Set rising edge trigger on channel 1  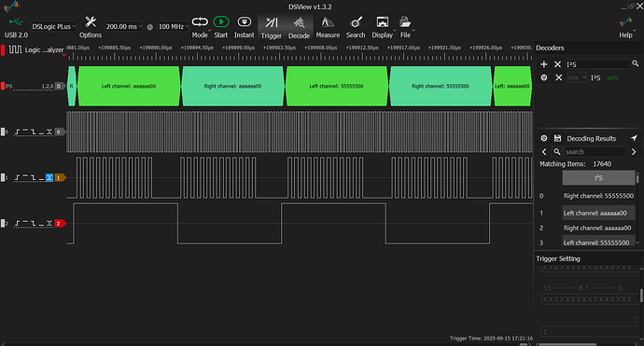click(17, 178)
